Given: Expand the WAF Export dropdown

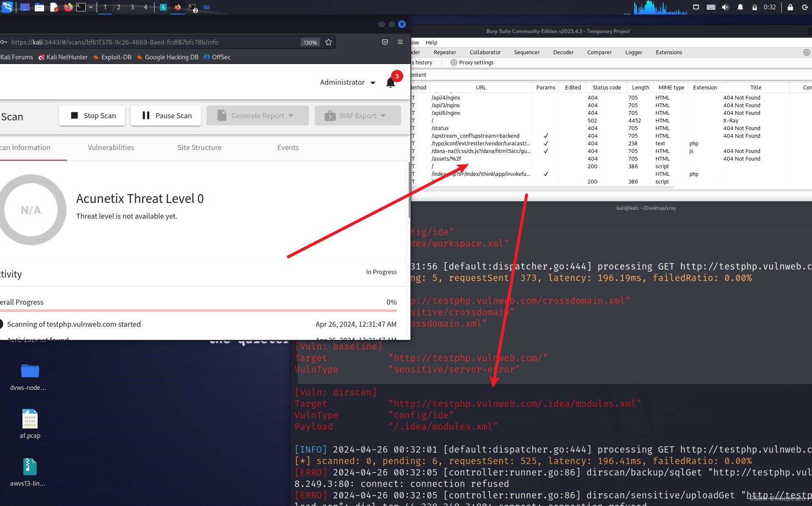Looking at the screenshot, I should (x=358, y=116).
